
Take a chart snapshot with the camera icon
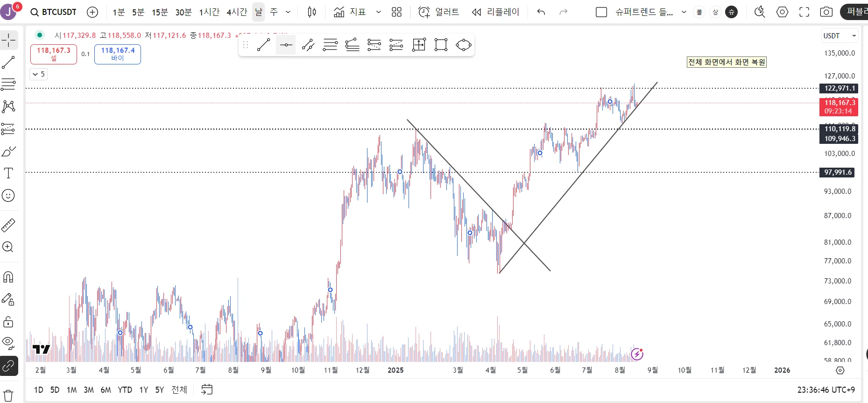[826, 12]
